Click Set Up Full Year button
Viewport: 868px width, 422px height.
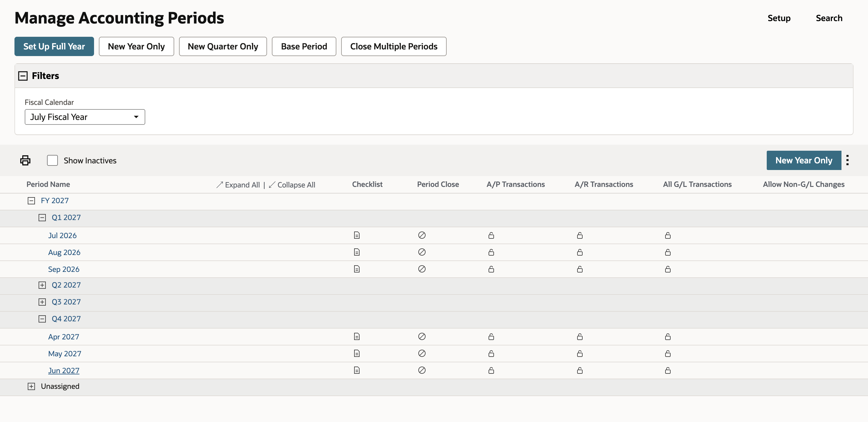[x=54, y=46]
